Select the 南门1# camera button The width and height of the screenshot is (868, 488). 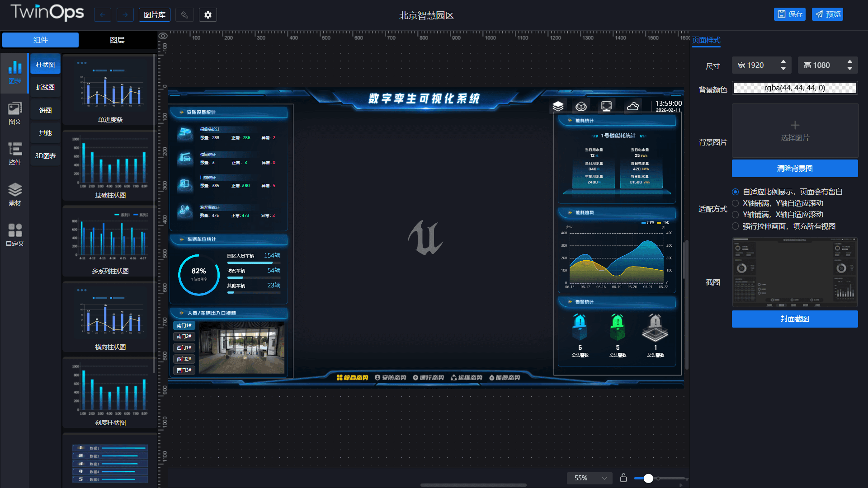(x=184, y=325)
